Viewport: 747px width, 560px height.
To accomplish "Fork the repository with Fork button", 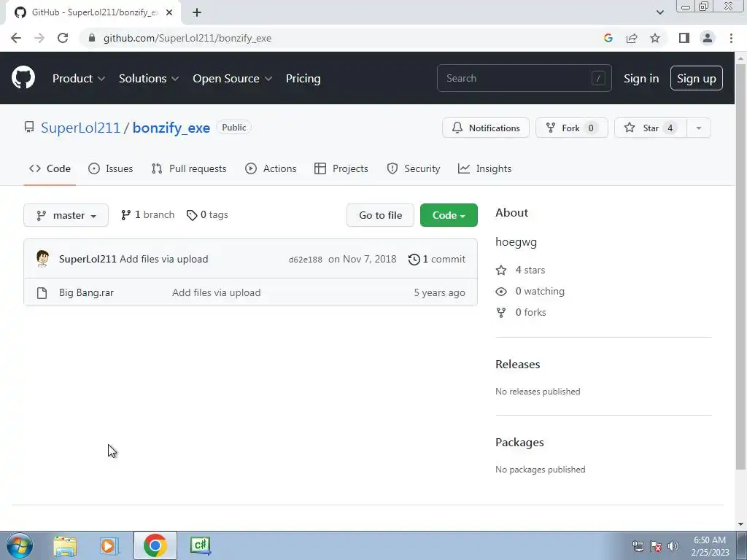I will tap(572, 128).
